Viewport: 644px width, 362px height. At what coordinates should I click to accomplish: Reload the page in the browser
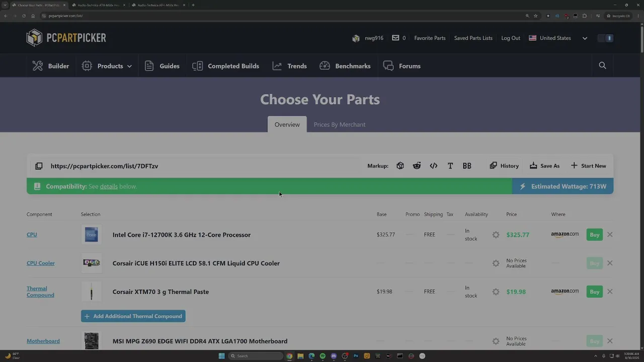24,16
